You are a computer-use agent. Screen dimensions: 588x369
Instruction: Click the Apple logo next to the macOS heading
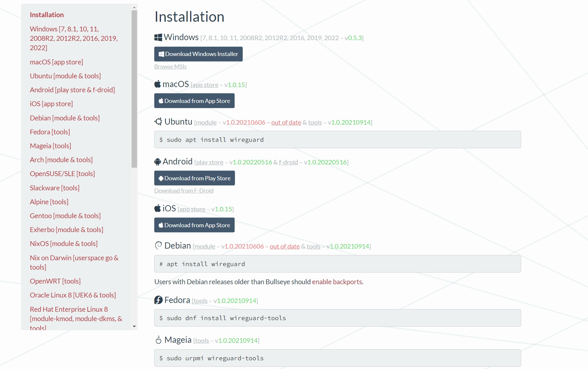pos(157,84)
